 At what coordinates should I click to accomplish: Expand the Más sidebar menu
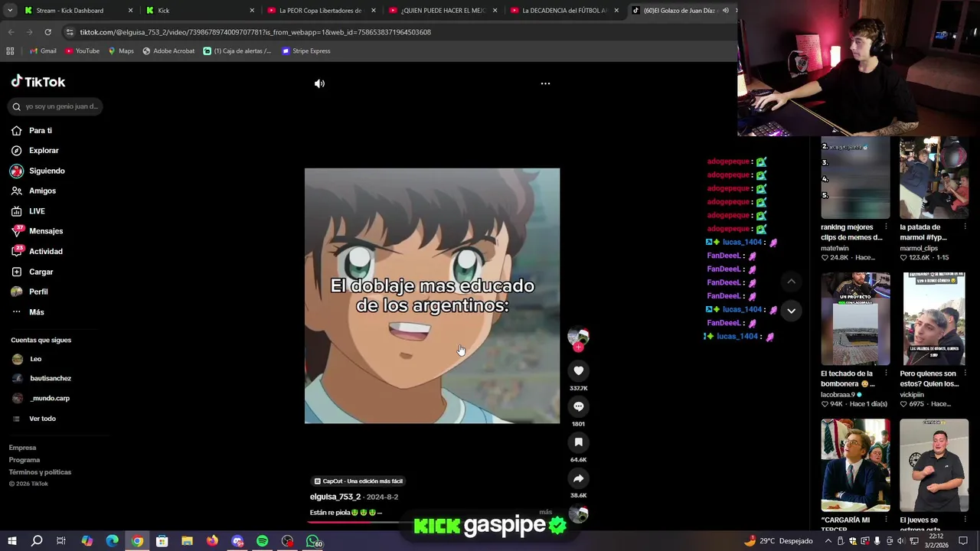coord(28,312)
